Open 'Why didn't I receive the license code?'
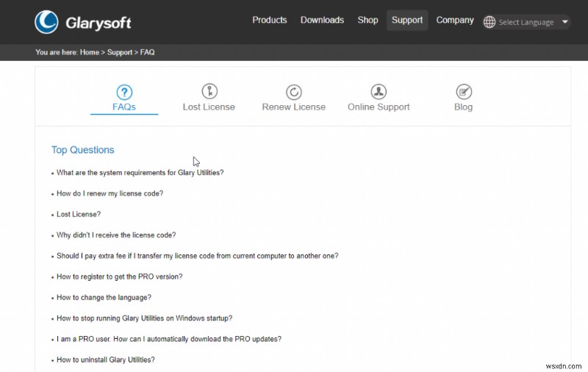The image size is (588, 372). (x=116, y=235)
